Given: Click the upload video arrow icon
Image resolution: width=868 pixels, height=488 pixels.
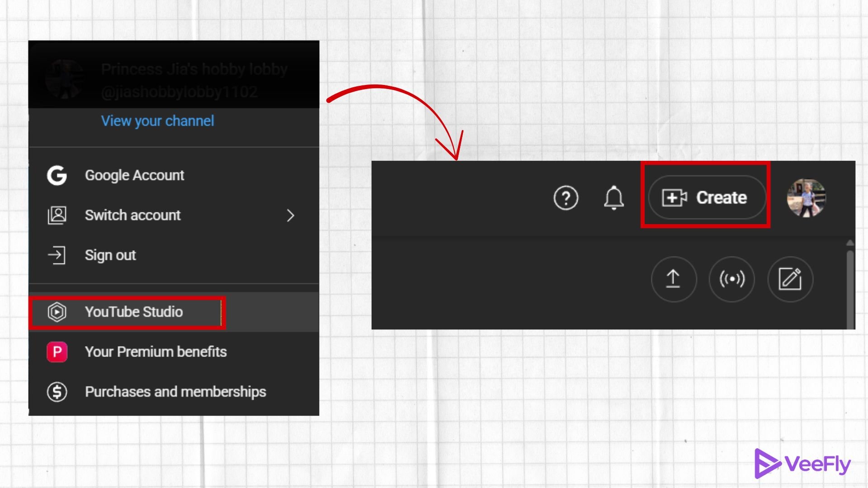Looking at the screenshot, I should [673, 279].
